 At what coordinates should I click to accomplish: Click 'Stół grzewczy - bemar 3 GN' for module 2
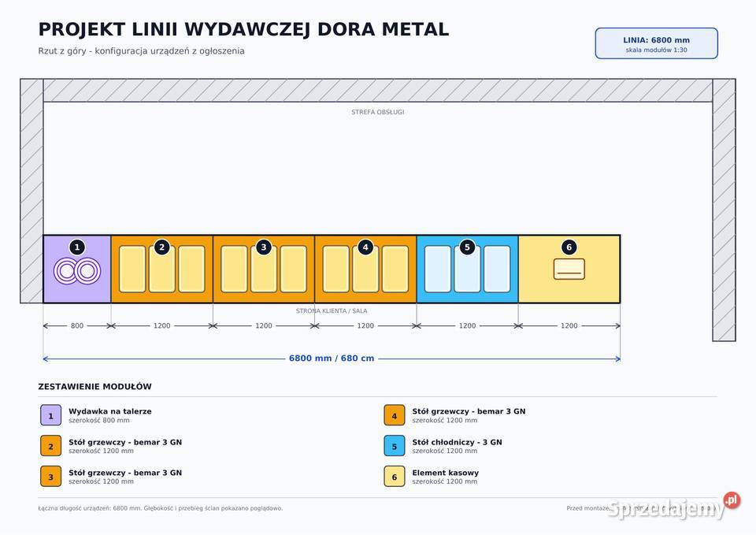click(x=125, y=442)
